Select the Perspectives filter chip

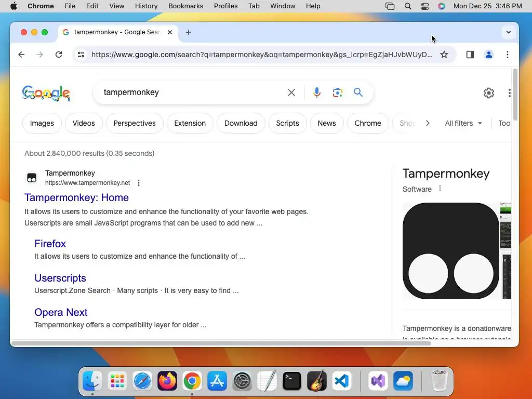tap(135, 123)
